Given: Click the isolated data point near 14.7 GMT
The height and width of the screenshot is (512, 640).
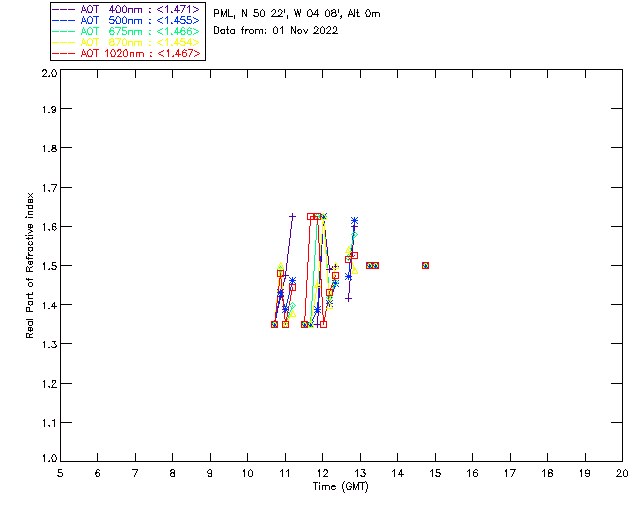Looking at the screenshot, I should pyautogui.click(x=425, y=265).
